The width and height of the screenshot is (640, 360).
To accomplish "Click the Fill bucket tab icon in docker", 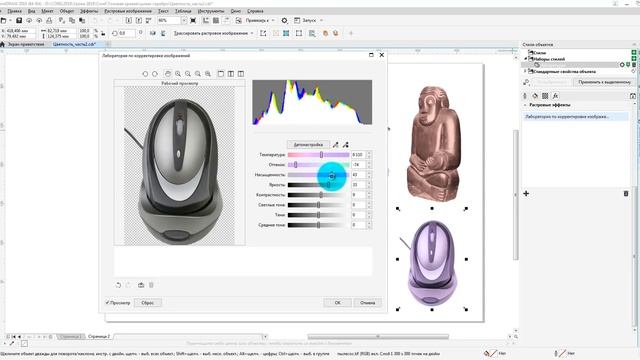I will point(535,96).
